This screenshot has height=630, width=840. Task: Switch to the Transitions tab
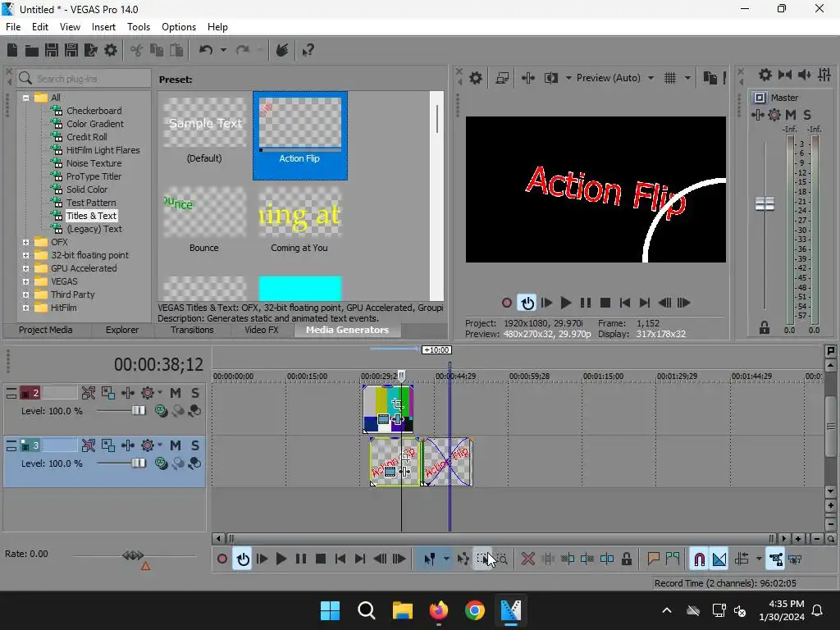(192, 330)
